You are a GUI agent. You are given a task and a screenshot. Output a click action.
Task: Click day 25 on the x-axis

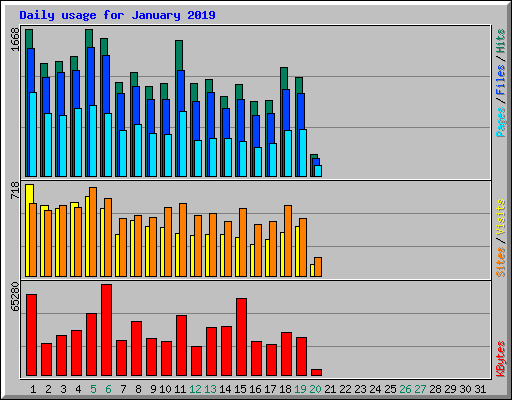click(390, 389)
